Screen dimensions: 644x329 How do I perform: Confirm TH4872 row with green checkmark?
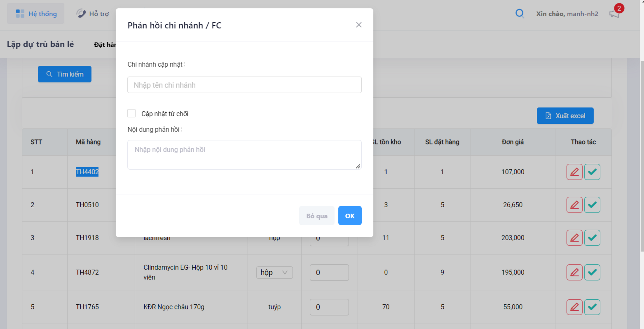[592, 272]
